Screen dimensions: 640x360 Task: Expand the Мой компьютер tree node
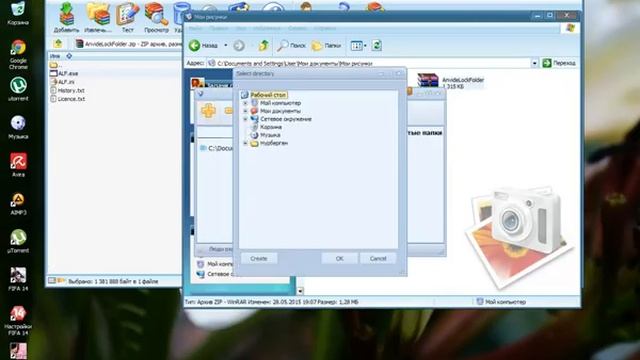245,103
